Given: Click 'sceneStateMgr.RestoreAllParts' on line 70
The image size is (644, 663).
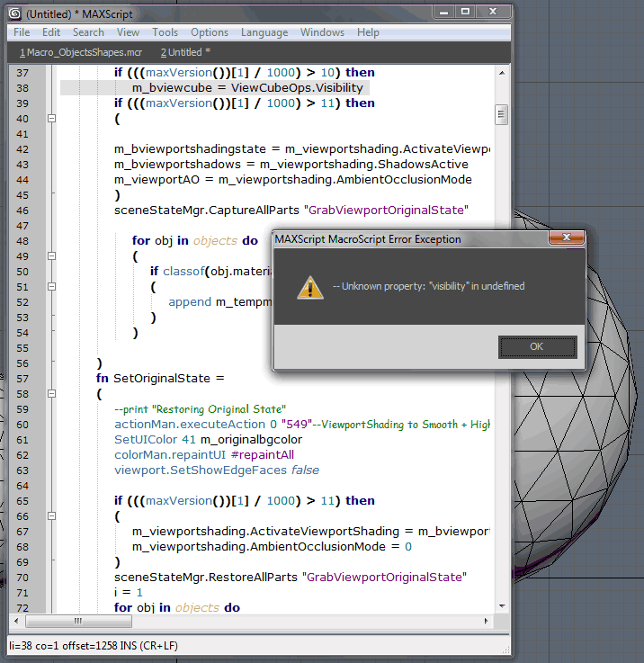Looking at the screenshot, I should (206, 578).
